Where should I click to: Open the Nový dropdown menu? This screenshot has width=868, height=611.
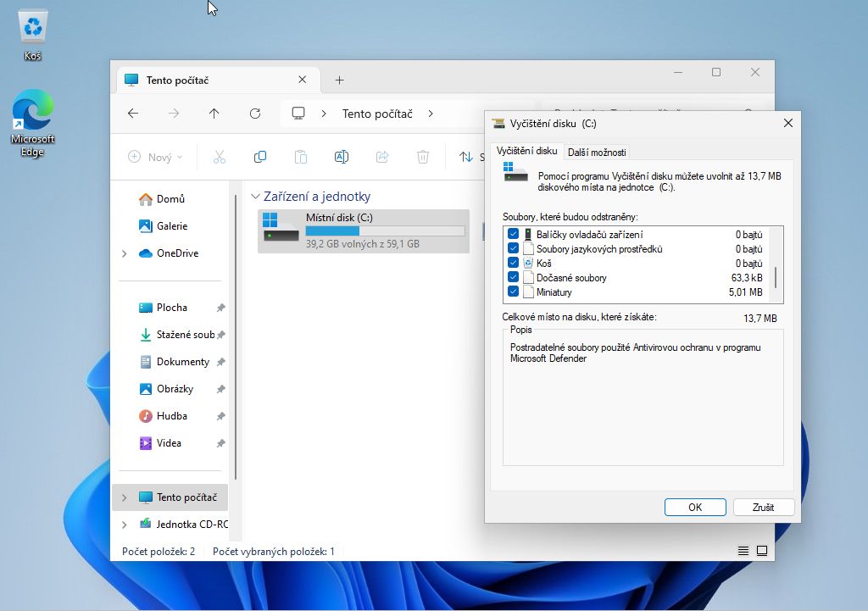pos(156,157)
